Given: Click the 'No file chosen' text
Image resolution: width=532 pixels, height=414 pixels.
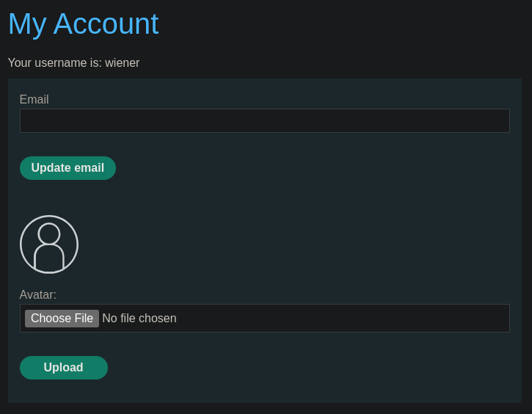Looking at the screenshot, I should click(x=139, y=319).
